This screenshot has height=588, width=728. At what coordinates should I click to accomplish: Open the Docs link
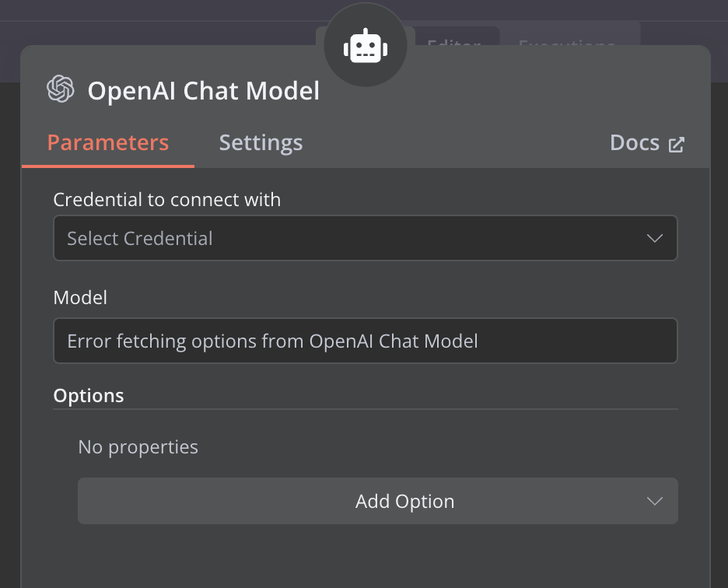635,143
